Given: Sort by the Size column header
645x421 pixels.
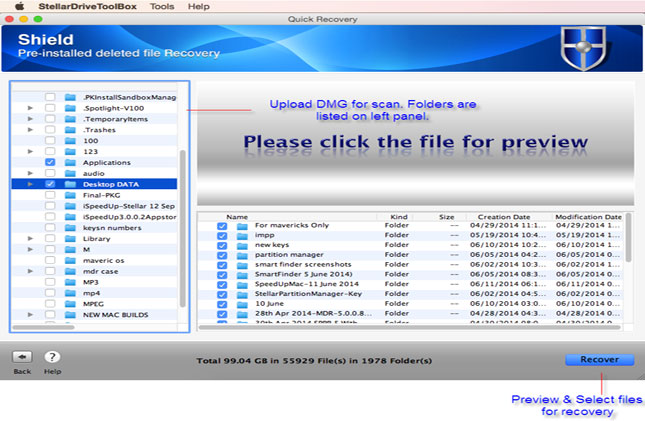Looking at the screenshot, I should tap(446, 217).
